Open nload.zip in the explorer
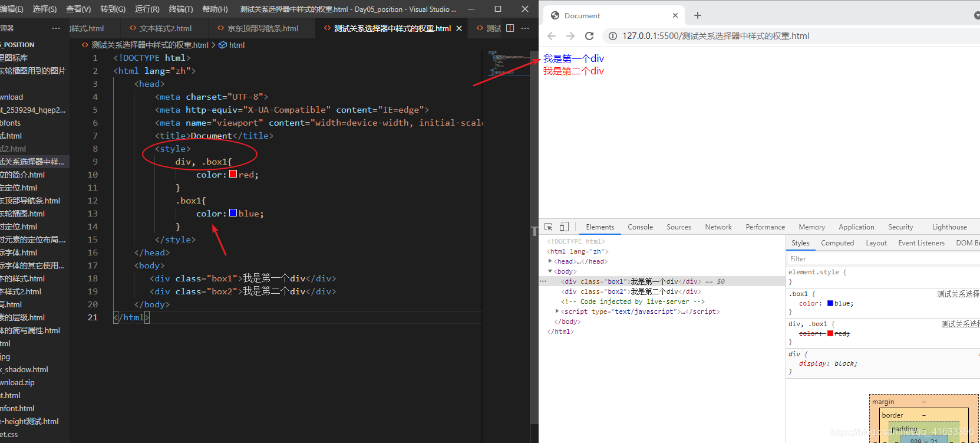The image size is (980, 443). coord(18,382)
